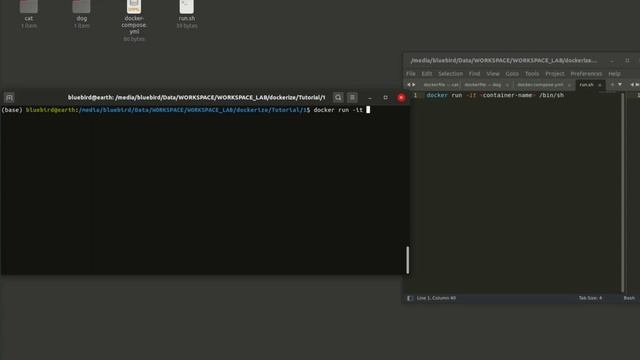The image size is (640, 360).
Task: Open the tab list dropdown arrow
Action: (620, 84)
